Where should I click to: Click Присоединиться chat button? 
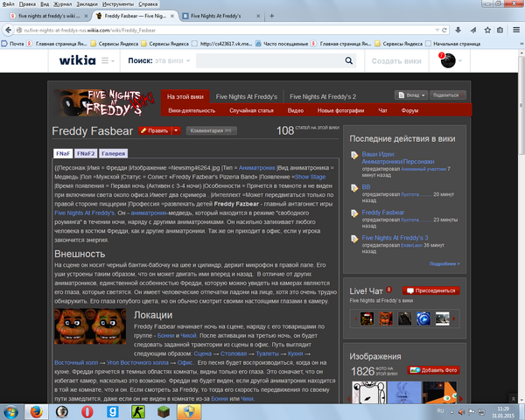[430, 290]
